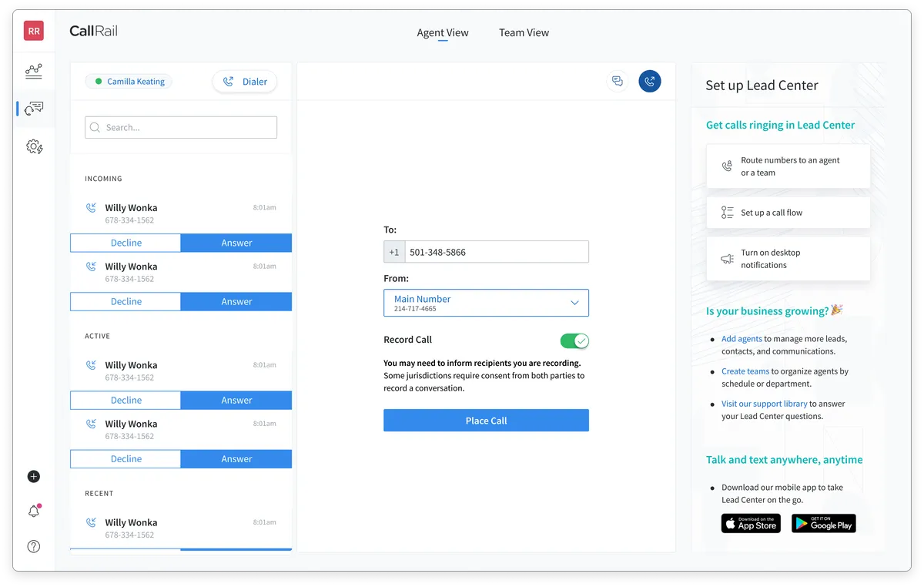Viewport: 924px width, 587px height.
Task: Click the Download on the App Store badge
Action: coord(751,524)
